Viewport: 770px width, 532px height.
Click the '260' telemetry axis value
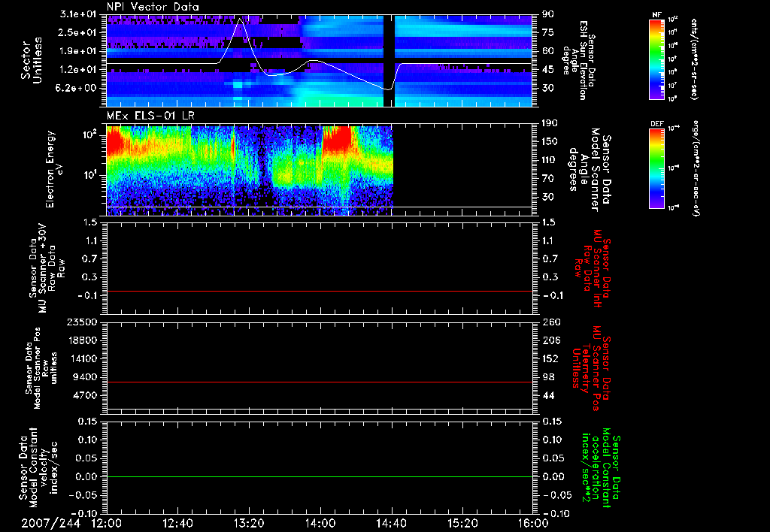click(x=550, y=322)
